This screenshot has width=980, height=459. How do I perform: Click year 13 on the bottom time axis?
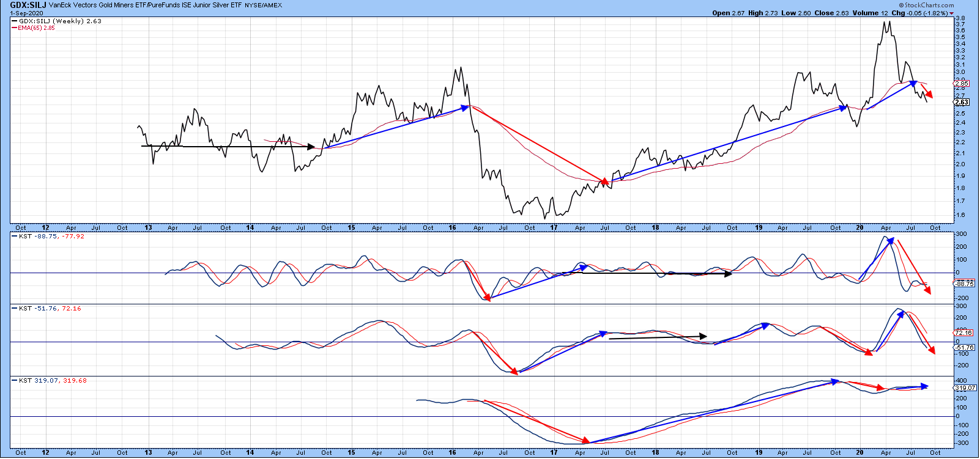(148, 453)
